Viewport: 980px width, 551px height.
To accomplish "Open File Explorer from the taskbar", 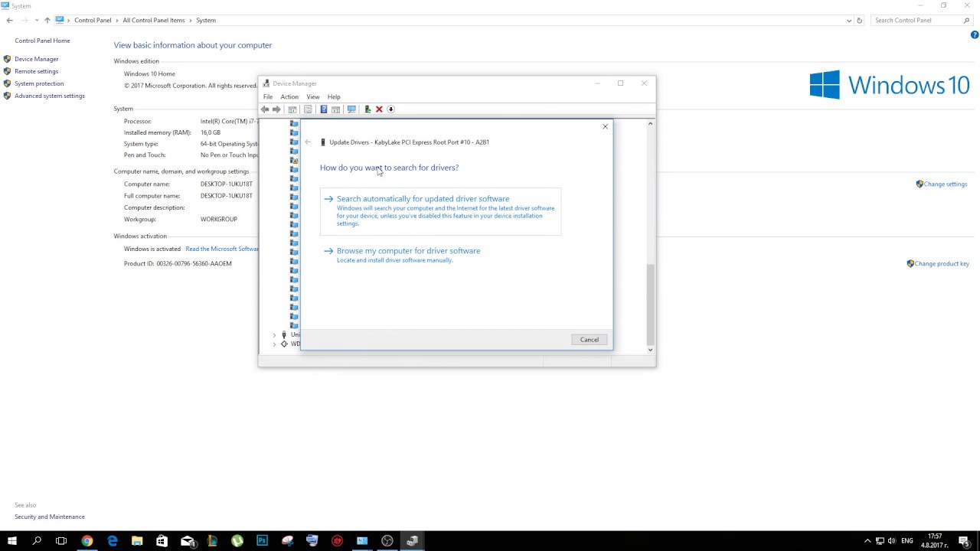I will pos(137,541).
